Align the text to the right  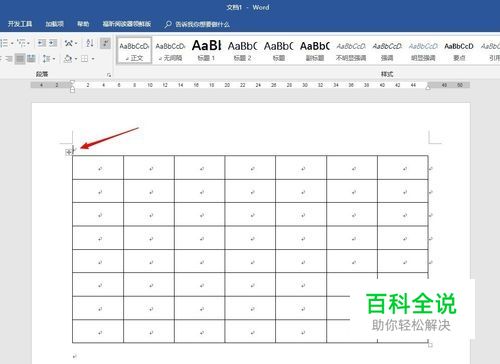click(8, 59)
